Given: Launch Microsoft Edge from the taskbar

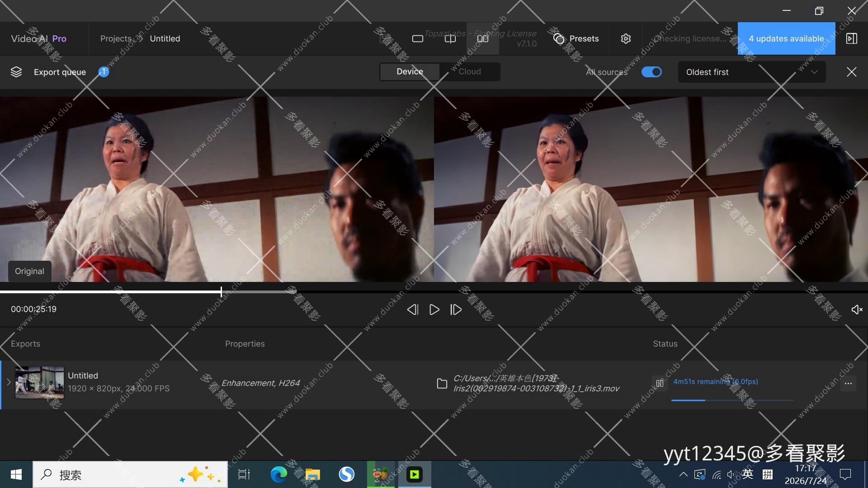Looking at the screenshot, I should click(278, 474).
